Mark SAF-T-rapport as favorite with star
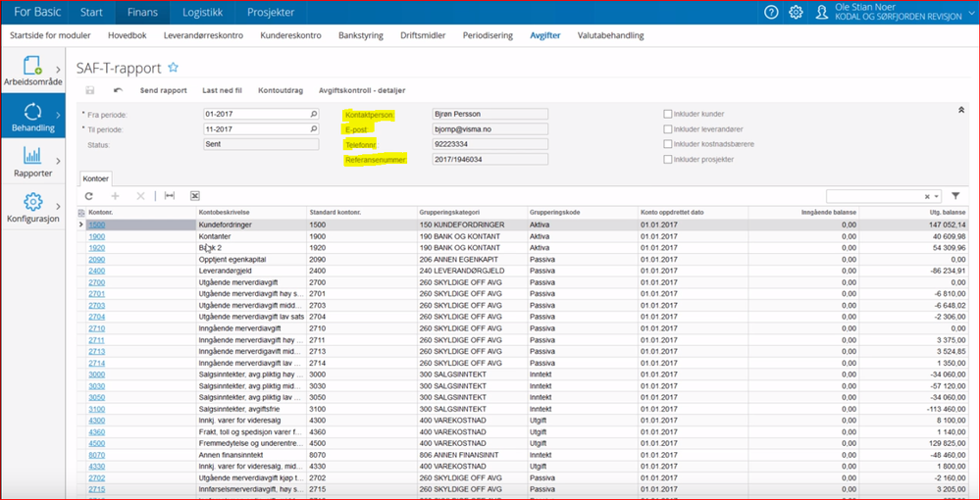This screenshot has height=500, width=980. 174,68
